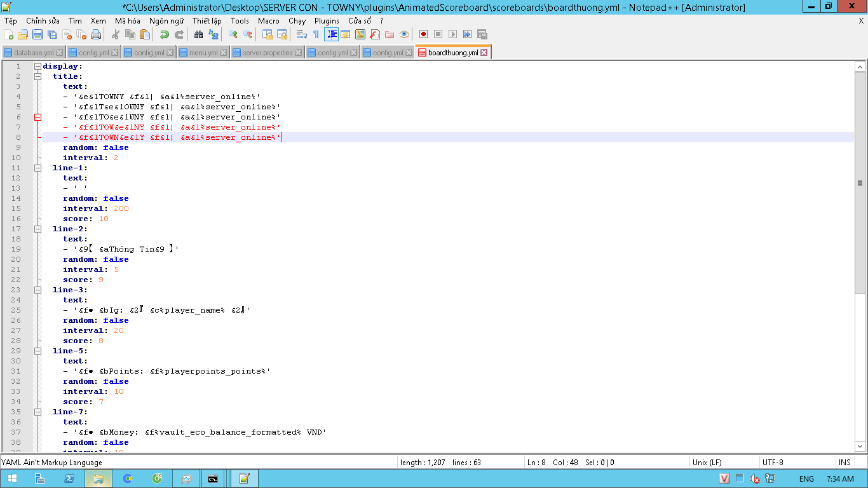
Task: Open Find with the binoculars icon
Action: click(x=198, y=34)
